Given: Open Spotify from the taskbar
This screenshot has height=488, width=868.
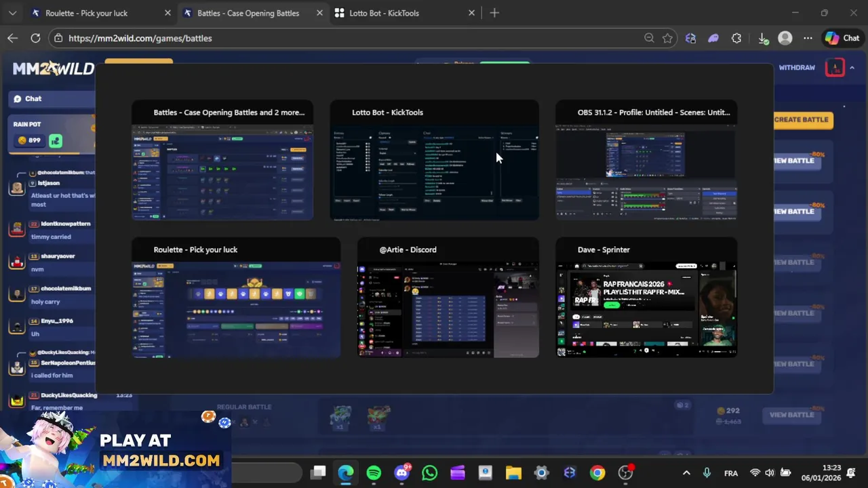Looking at the screenshot, I should (374, 472).
